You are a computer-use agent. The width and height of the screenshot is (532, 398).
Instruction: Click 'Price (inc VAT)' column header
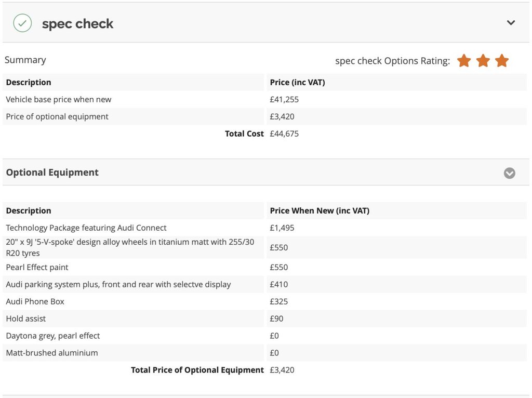298,83
